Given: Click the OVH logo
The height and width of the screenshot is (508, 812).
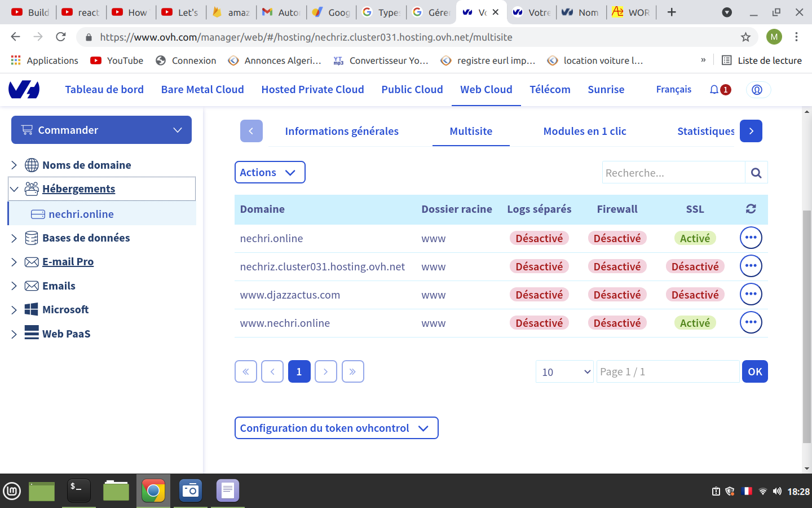Looking at the screenshot, I should click(x=24, y=90).
